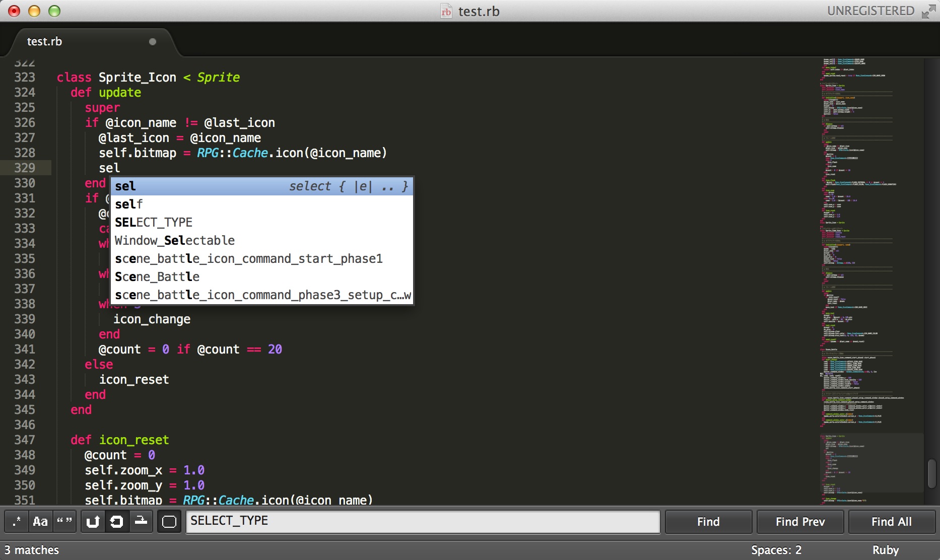Click the Find Prev button
This screenshot has height=560, width=940.
click(x=800, y=522)
